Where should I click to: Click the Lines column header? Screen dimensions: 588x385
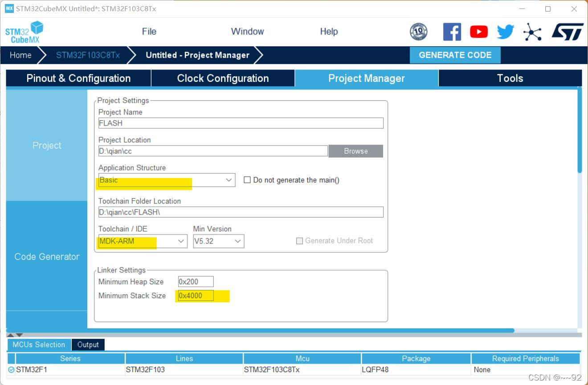tap(184, 358)
